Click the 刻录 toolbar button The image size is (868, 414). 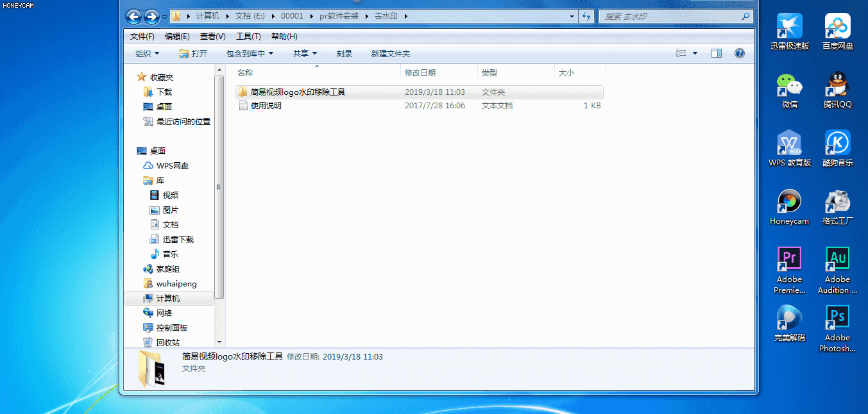point(345,54)
